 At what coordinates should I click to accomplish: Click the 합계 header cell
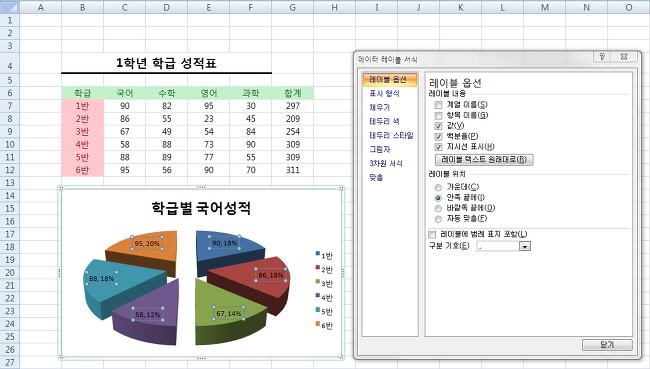[293, 93]
